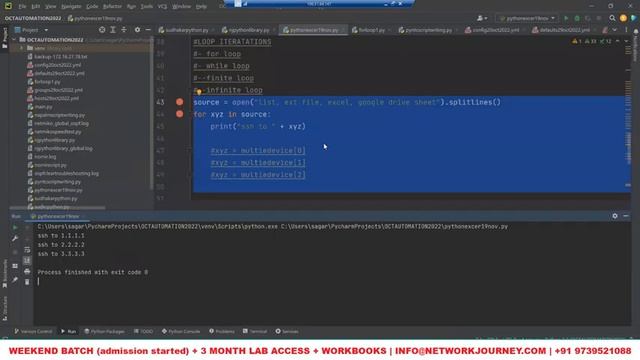640x360 pixels.
Task: Click Soft-Wrap icon in Run console
Action: [27, 249]
